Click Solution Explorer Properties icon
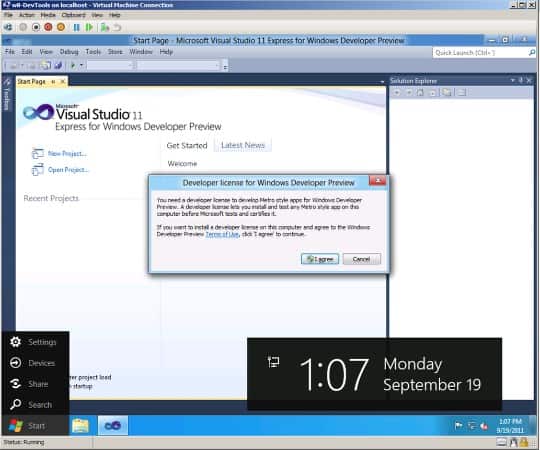 click(x=461, y=92)
